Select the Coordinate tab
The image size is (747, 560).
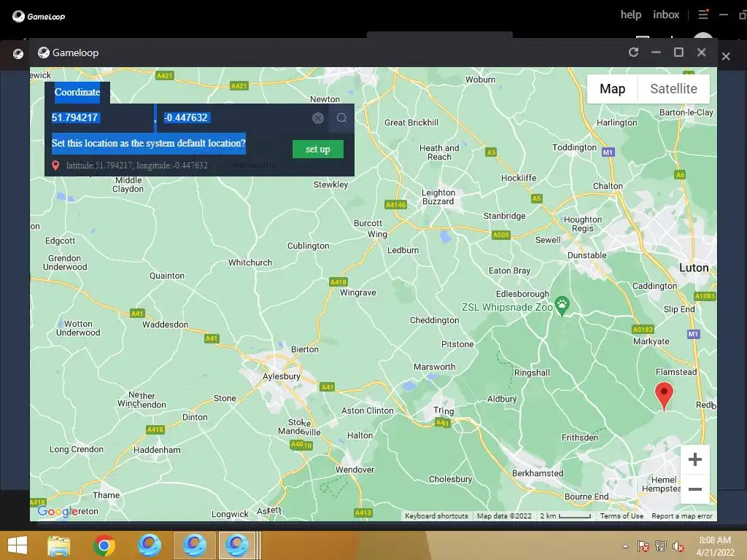[77, 92]
